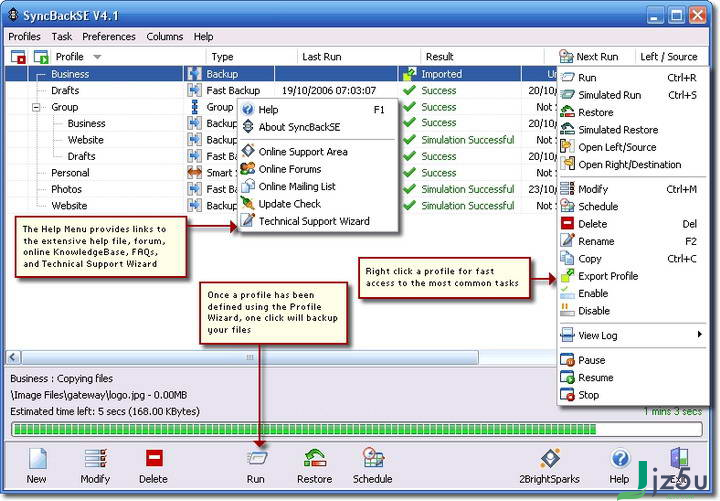Image resolution: width=720 pixels, height=501 pixels.
Task: Click the Smart sync icon in Personal row
Action: coord(195,173)
